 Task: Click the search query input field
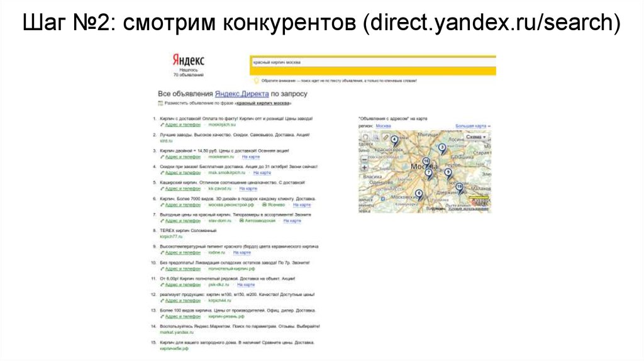[x=374, y=62]
